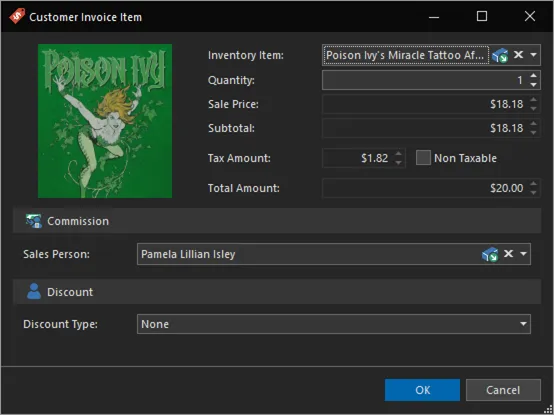The width and height of the screenshot is (554, 415).
Task: Decrease Quantity with the down arrow
Action: pyautogui.click(x=533, y=85)
